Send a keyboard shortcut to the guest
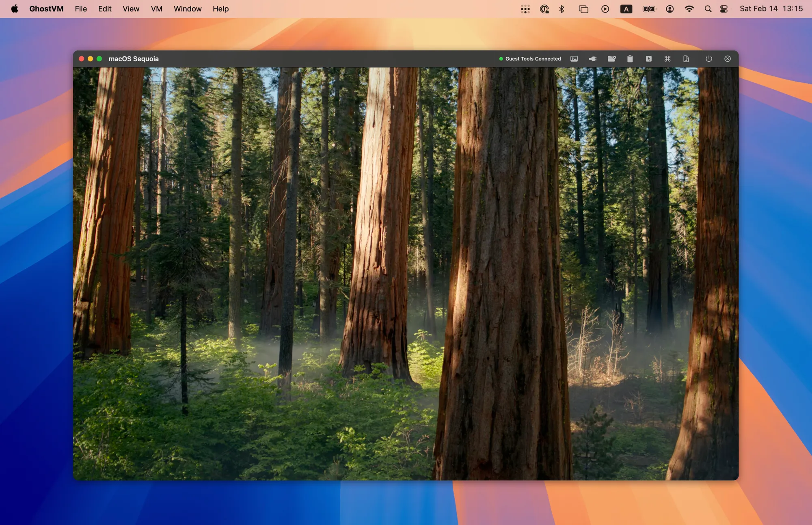Screen dimensions: 812x525 (x=667, y=58)
